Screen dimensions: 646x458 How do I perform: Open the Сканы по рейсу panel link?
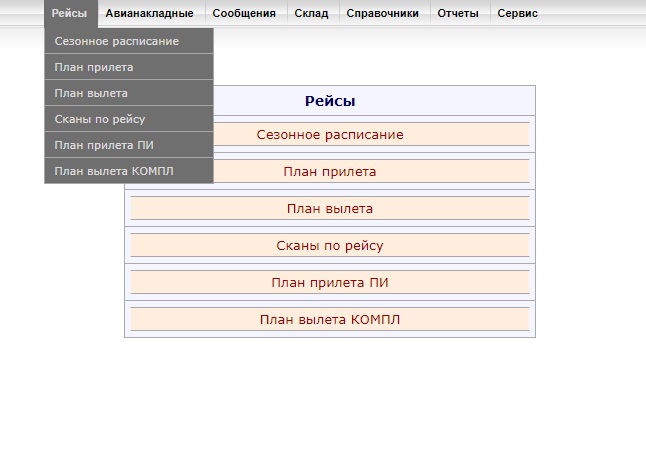click(x=330, y=246)
